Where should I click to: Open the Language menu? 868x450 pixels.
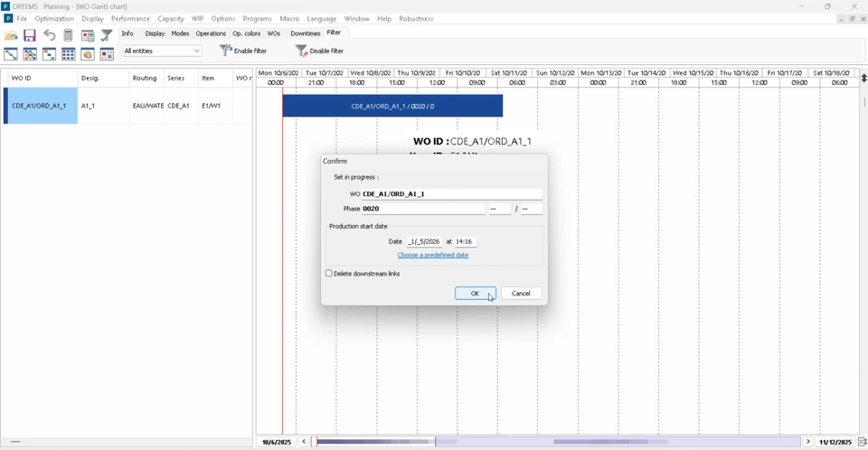click(x=322, y=19)
